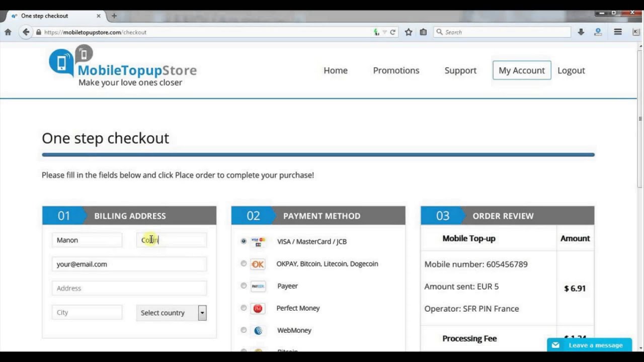
Task: Click the email field your@email.com
Action: point(129,264)
